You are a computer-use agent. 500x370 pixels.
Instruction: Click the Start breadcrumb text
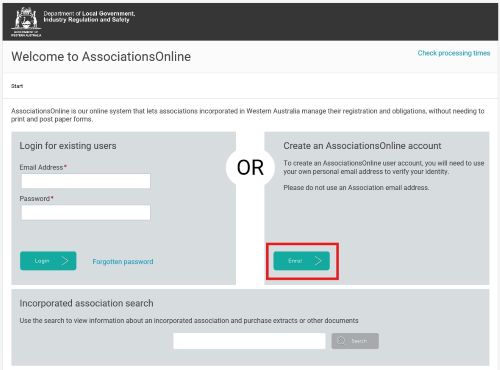tap(17, 86)
